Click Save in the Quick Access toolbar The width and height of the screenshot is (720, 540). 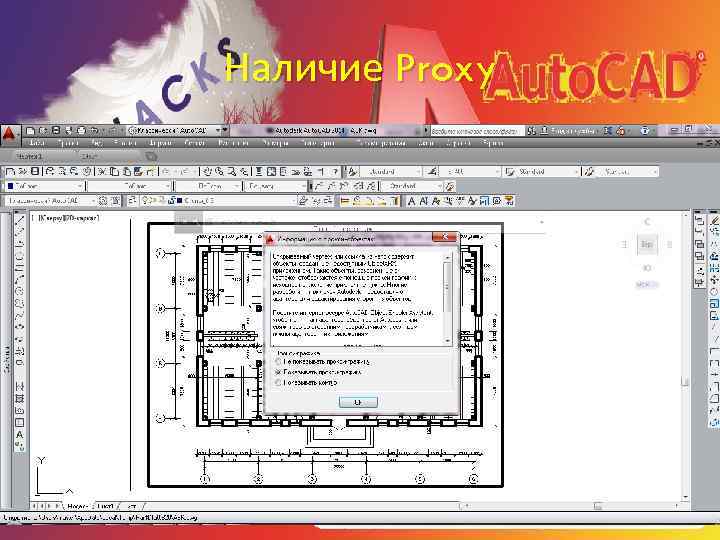[56, 131]
